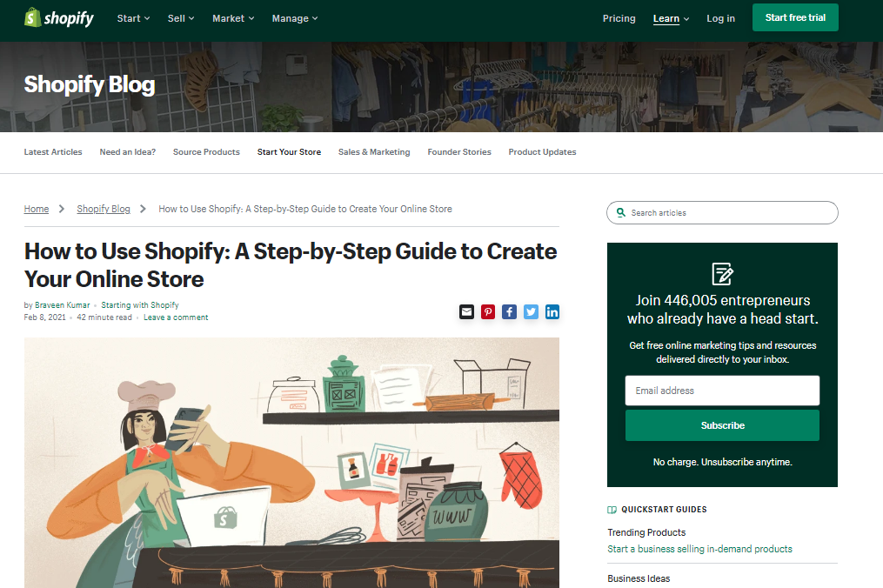Focus the Search articles field
Viewport: 883px width, 588px height.
click(x=723, y=212)
